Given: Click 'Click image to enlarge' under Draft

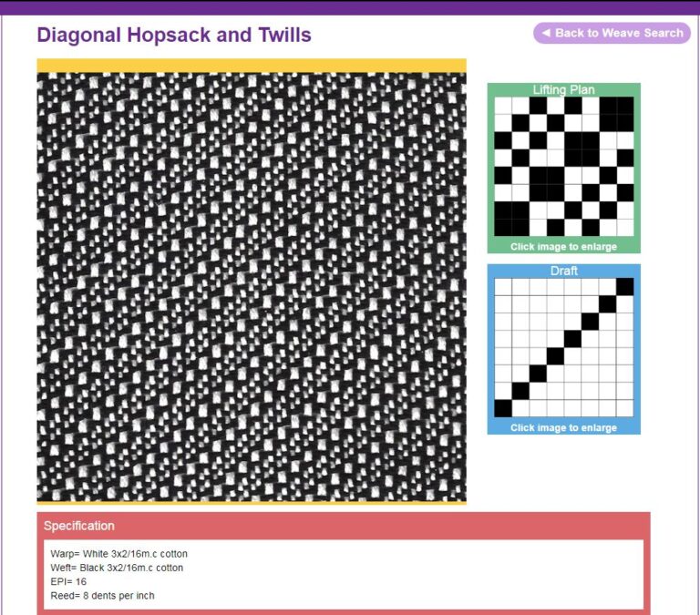Looking at the screenshot, I should [563, 427].
